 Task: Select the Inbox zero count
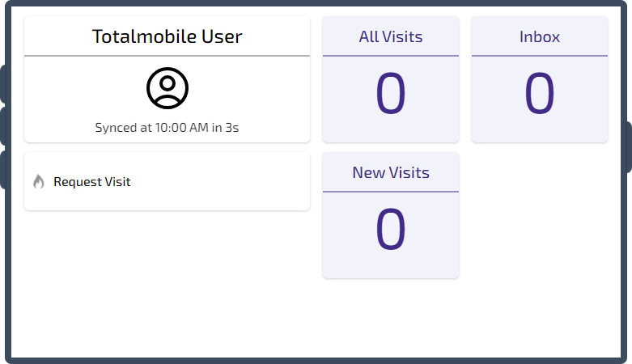pos(540,94)
